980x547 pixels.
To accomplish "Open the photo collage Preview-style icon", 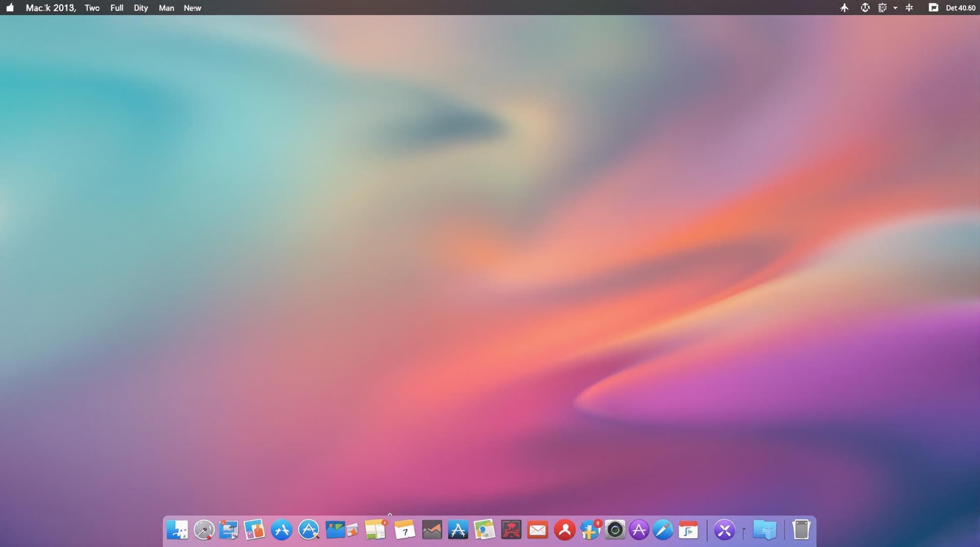I will (254, 530).
